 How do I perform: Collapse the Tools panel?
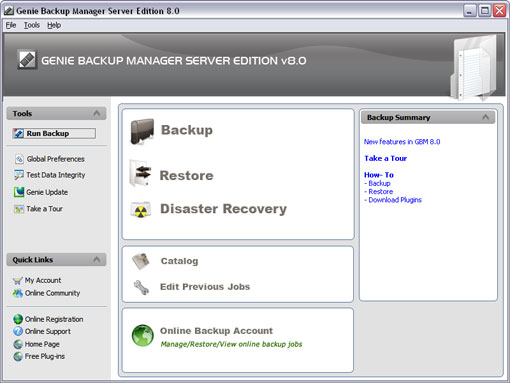(x=97, y=113)
